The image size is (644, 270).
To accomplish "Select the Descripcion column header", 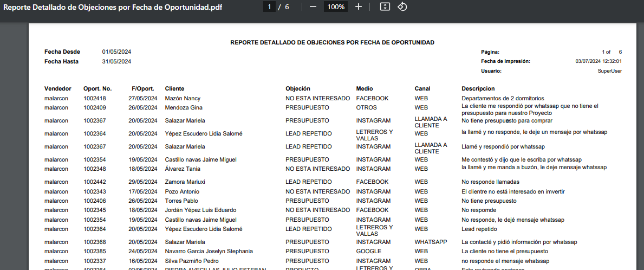I will (x=478, y=88).
